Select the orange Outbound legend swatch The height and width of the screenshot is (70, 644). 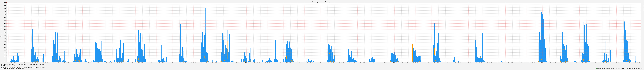point(2,67)
